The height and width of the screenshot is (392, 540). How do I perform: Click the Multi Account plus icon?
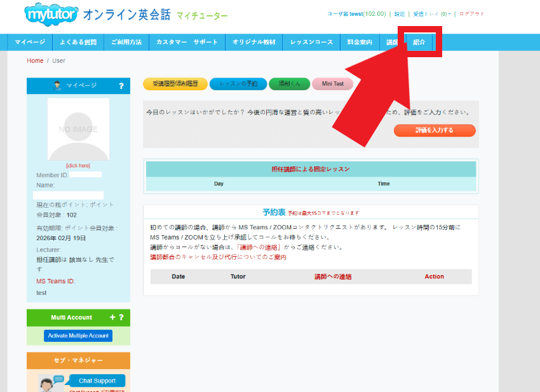112,317
